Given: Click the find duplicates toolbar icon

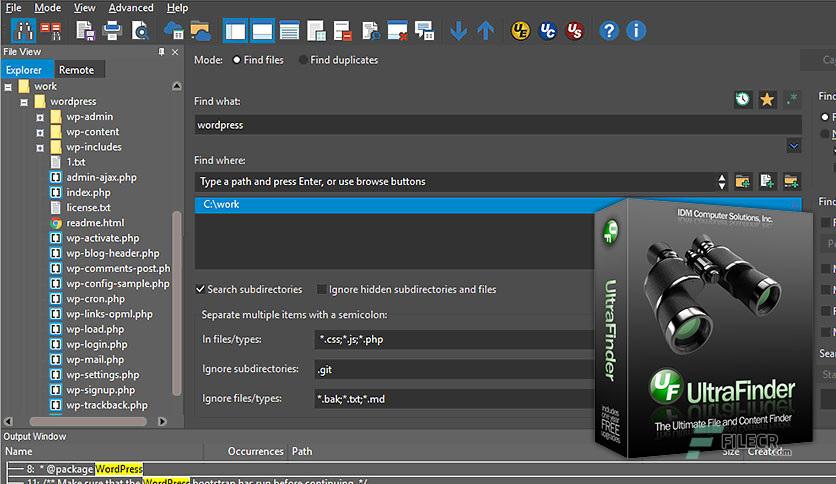Looking at the screenshot, I should (51, 31).
